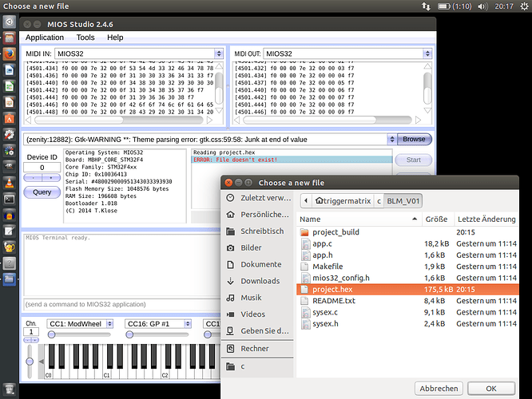Click the C0 key on virtual keyboard

point(48,373)
